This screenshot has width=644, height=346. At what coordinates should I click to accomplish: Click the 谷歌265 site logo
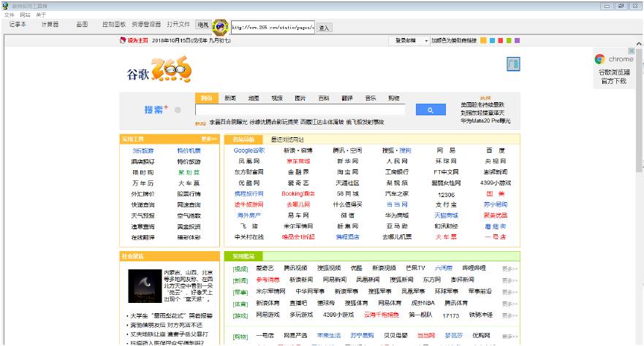[159, 69]
